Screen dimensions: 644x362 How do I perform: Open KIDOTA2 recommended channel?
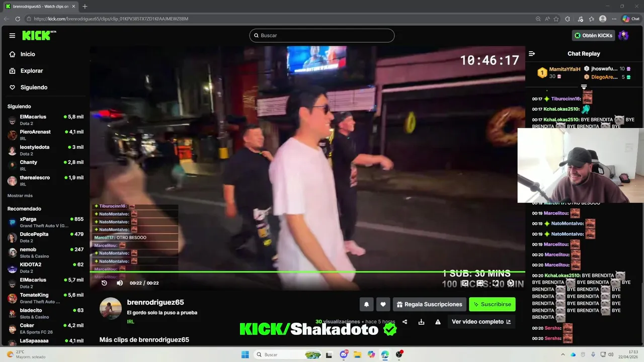pyautogui.click(x=45, y=267)
